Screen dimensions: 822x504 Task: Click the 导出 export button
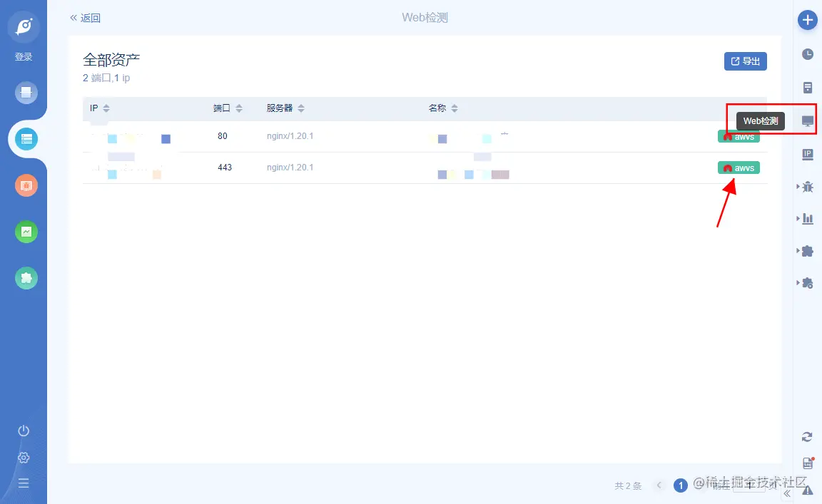point(746,61)
